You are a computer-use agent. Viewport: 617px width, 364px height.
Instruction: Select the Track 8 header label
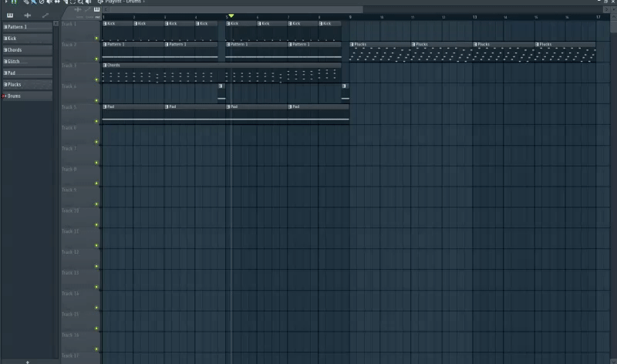click(69, 169)
